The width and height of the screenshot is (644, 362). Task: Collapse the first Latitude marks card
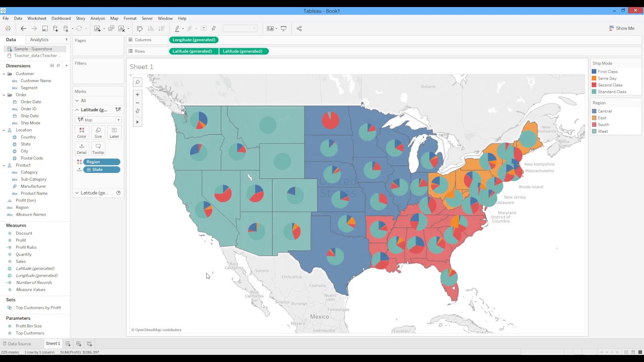click(77, 110)
